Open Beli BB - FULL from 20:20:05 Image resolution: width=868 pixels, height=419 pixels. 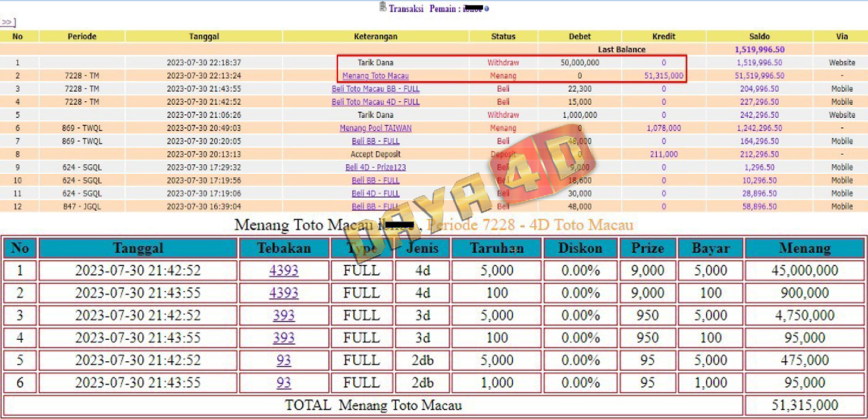click(x=375, y=141)
